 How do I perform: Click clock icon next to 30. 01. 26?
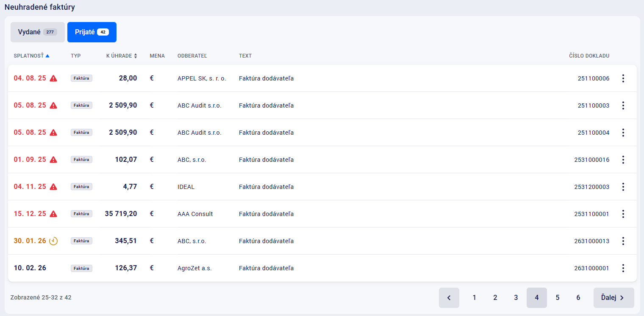53,241
